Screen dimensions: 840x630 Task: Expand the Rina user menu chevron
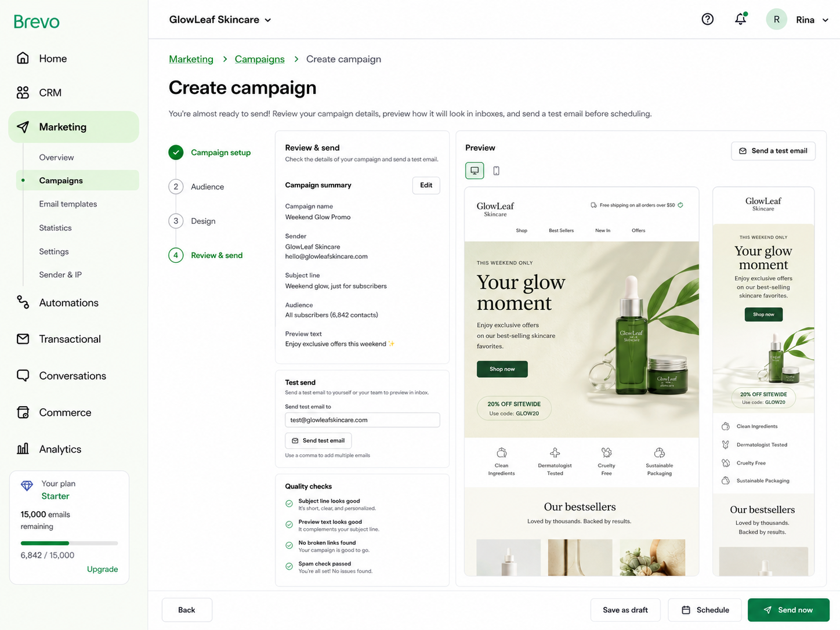(x=825, y=20)
